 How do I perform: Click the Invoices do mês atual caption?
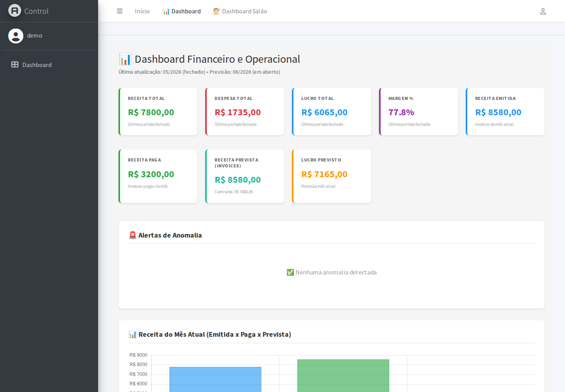(494, 125)
